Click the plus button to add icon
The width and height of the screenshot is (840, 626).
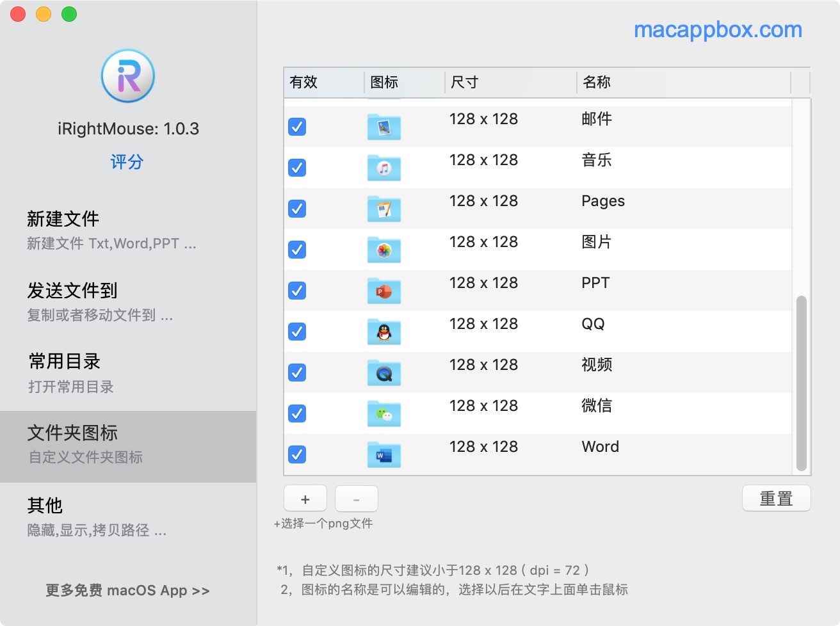click(x=305, y=499)
